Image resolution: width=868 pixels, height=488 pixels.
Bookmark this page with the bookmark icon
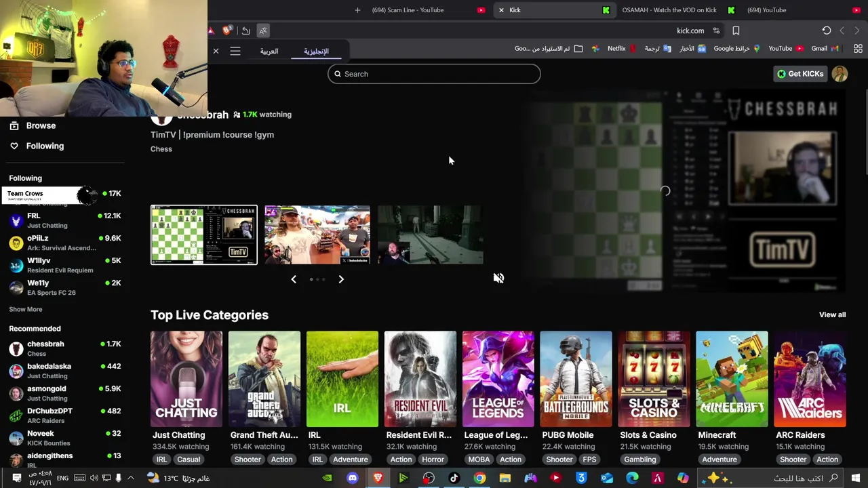point(736,30)
